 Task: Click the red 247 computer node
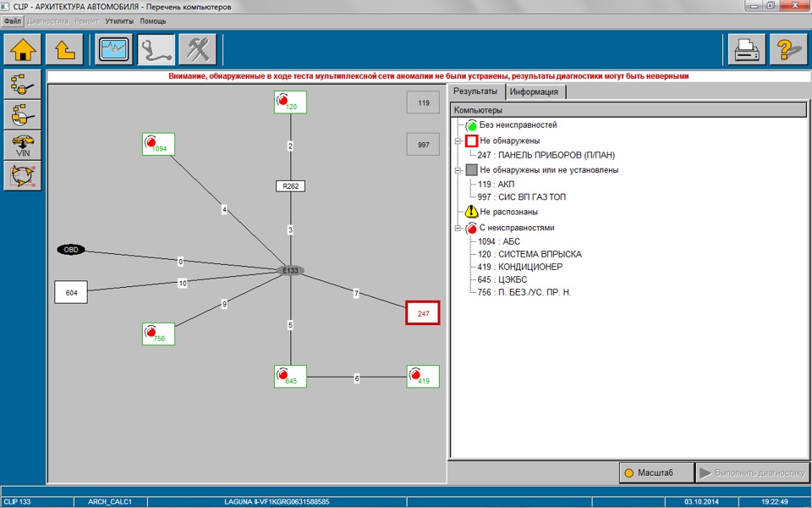tap(423, 313)
